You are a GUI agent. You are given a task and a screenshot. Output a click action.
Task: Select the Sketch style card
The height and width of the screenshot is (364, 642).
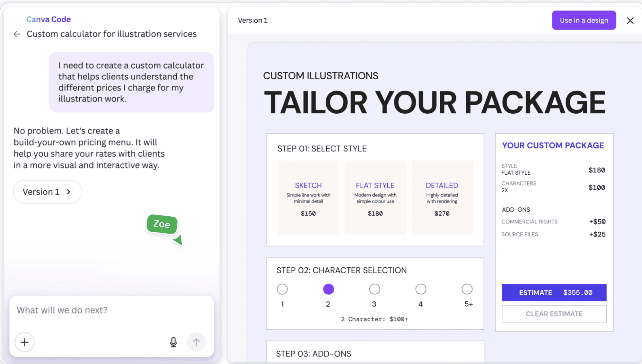click(x=308, y=198)
